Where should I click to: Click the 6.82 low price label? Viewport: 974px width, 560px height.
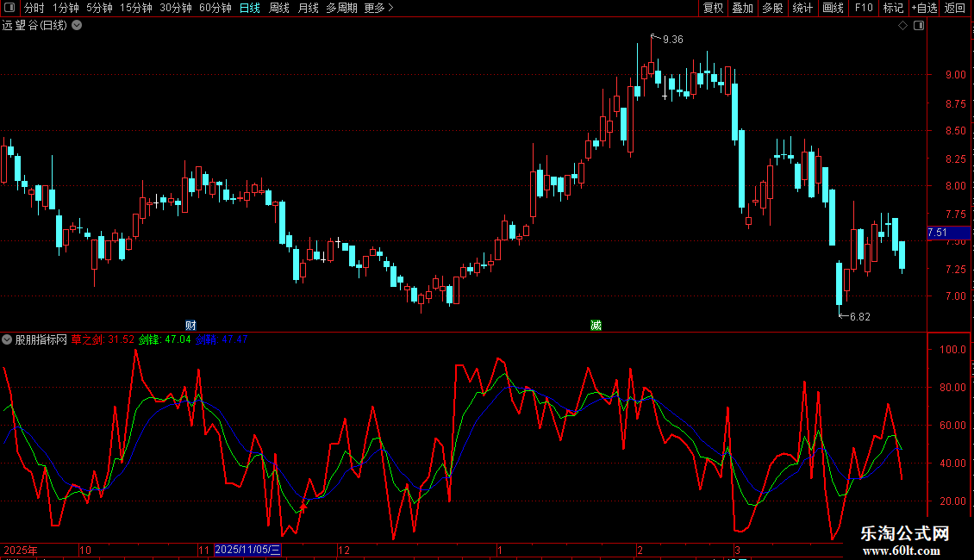859,317
